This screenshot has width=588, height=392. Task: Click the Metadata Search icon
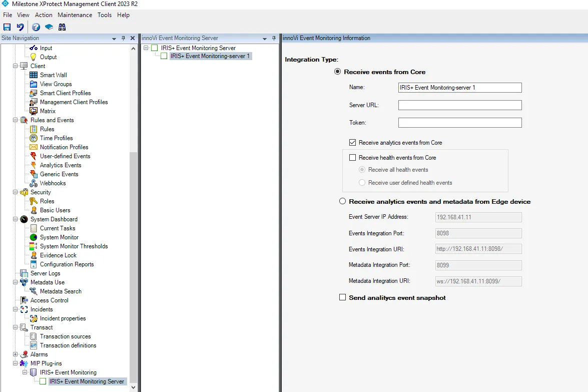[34, 291]
